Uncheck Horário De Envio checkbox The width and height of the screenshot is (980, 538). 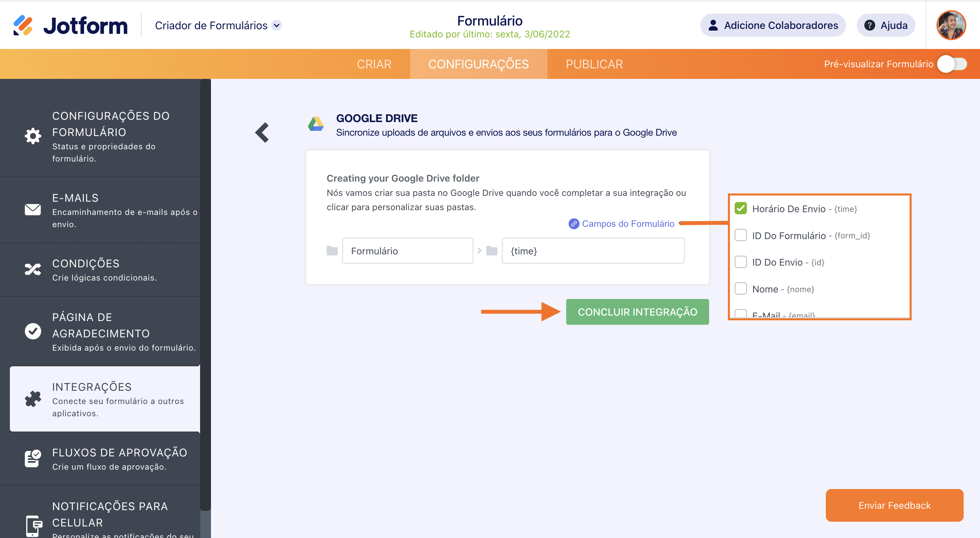(740, 208)
